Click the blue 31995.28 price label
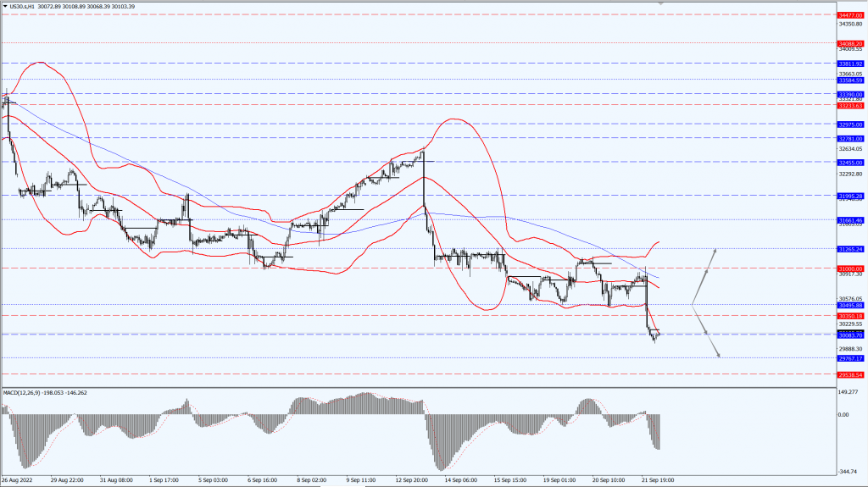The image size is (868, 487). pyautogui.click(x=850, y=196)
